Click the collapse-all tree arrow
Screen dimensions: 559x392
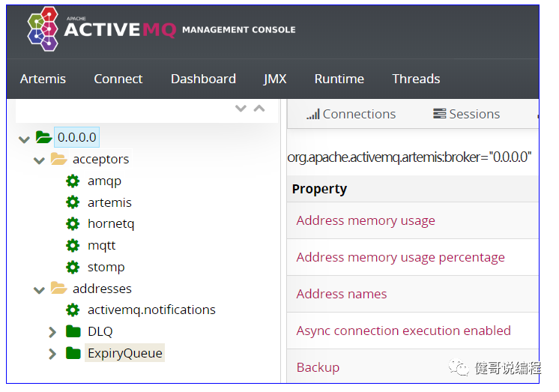[259, 109]
